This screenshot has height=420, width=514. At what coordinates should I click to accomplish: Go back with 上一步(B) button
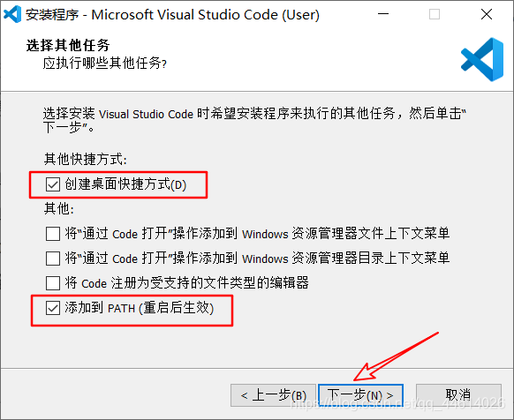273,395
